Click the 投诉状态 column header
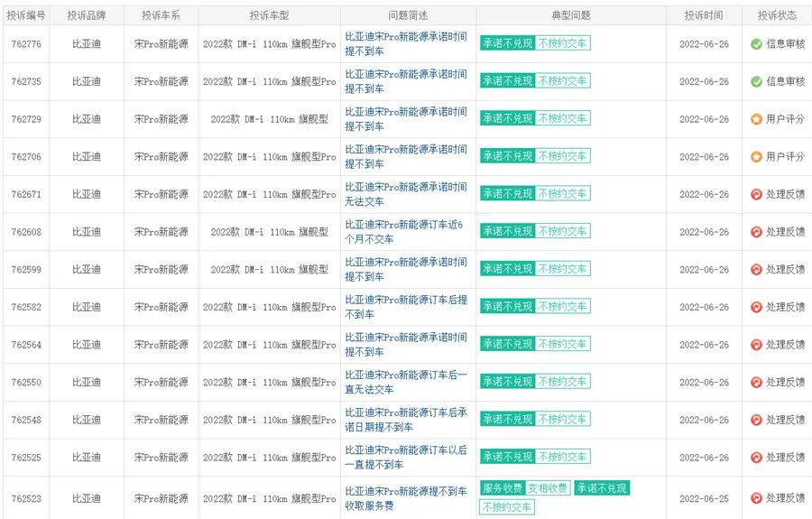This screenshot has height=519, width=812. pos(777,15)
